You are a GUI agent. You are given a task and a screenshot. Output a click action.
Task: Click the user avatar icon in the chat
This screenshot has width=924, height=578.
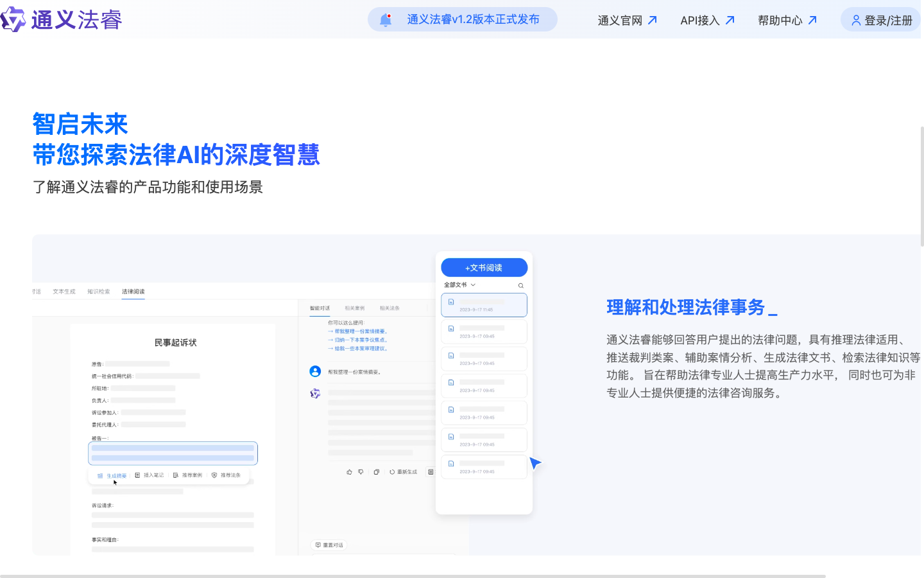click(314, 371)
